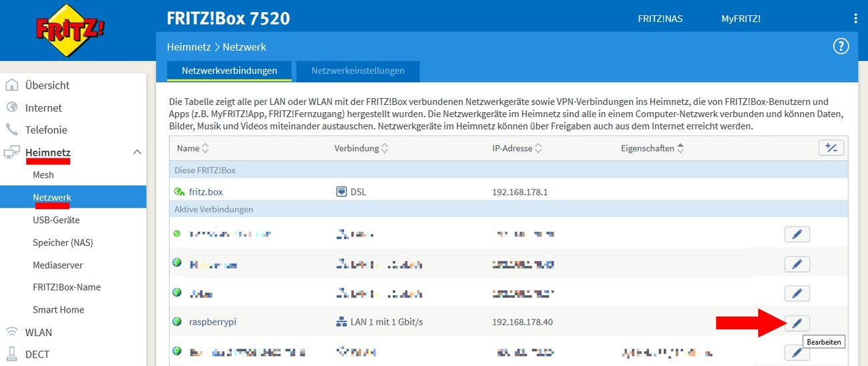Collapse the Heimnetz menu section

138,152
